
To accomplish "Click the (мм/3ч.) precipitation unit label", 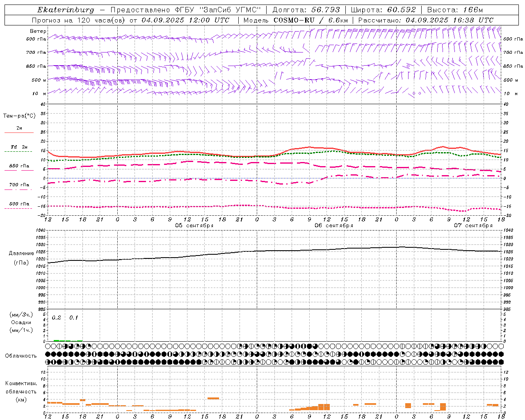I will tap(21, 315).
